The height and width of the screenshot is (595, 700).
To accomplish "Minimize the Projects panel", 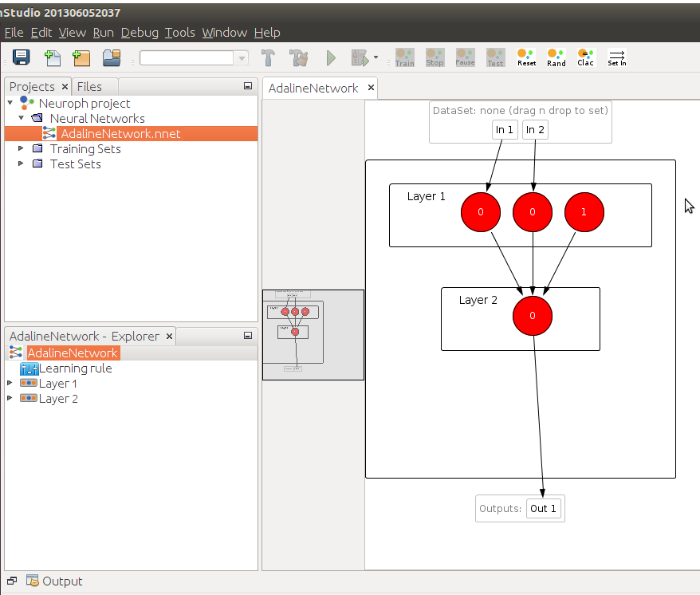I will [x=248, y=86].
